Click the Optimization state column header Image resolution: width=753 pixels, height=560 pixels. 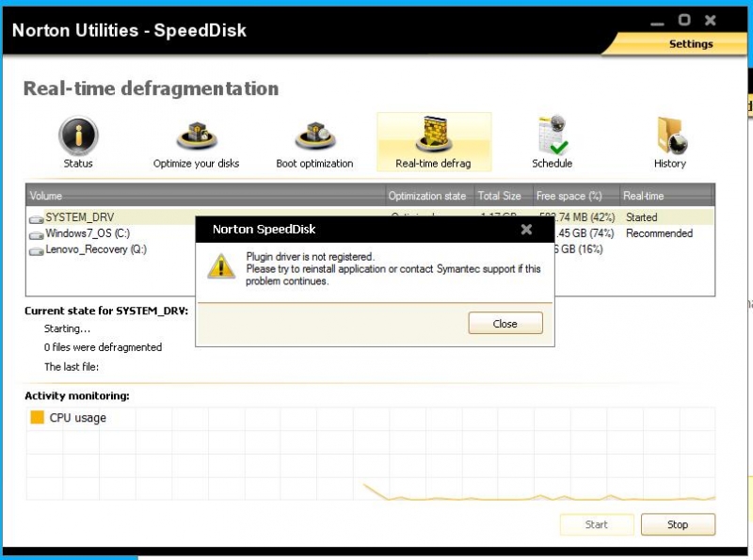pos(427,196)
